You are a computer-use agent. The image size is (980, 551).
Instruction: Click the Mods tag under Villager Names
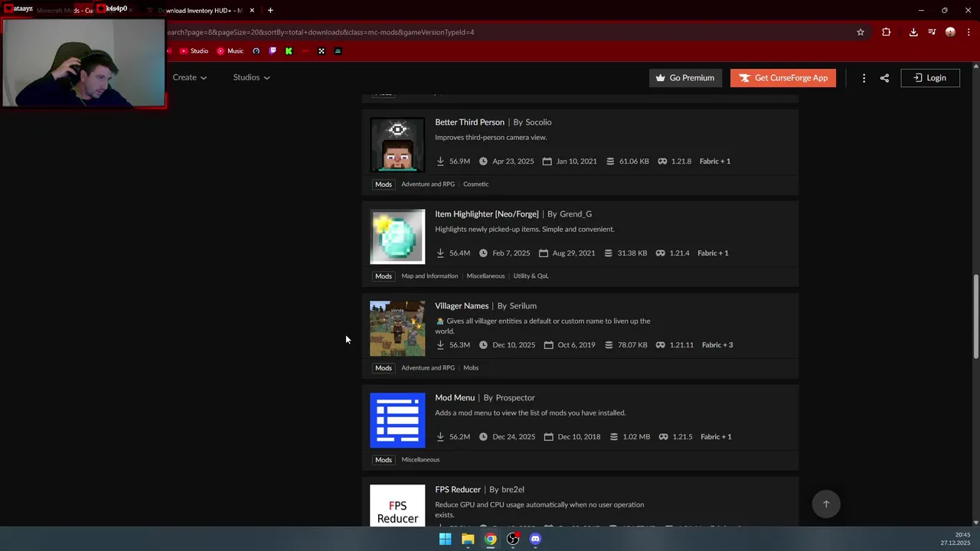tap(384, 368)
